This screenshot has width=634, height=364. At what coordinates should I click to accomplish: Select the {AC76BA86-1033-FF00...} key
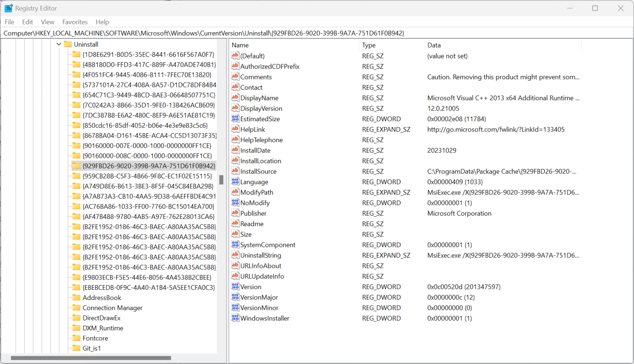tap(149, 207)
